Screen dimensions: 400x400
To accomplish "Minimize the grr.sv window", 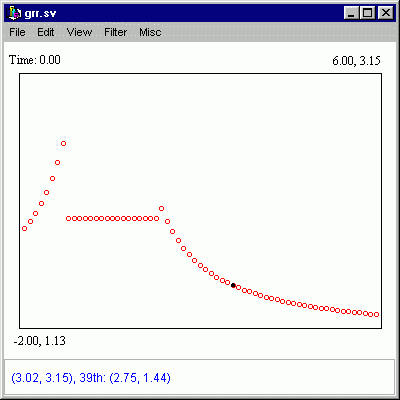I will (351, 13).
